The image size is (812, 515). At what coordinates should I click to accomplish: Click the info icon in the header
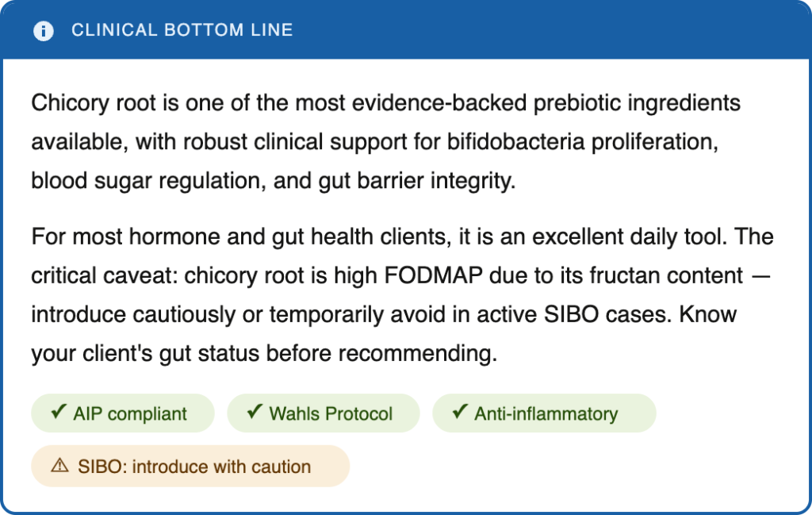tap(44, 31)
